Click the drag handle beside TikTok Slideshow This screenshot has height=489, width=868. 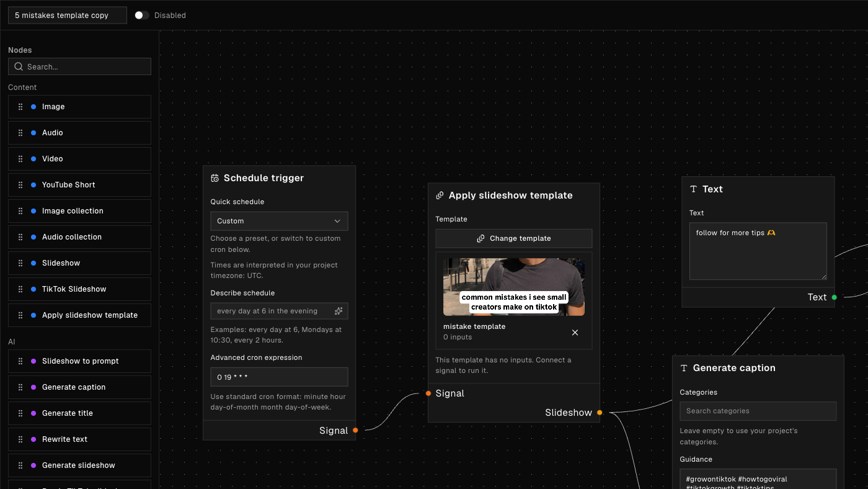click(x=20, y=289)
